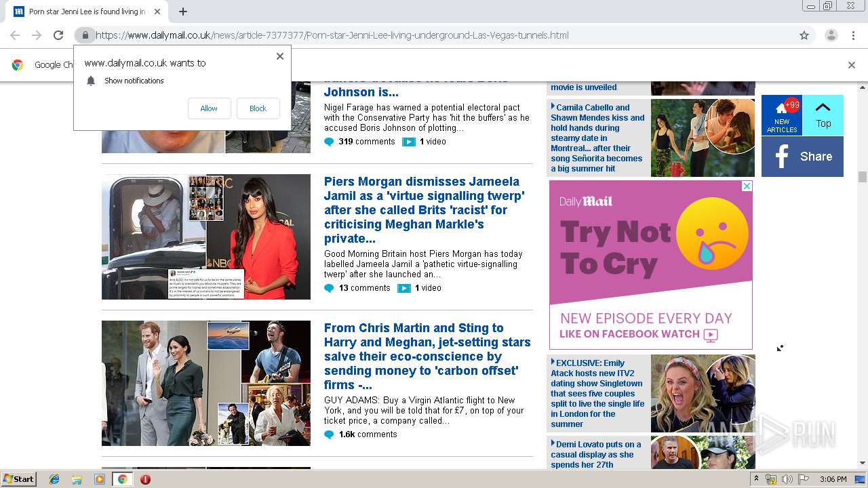
Task: Click the browser forward arrow
Action: pos(37,35)
